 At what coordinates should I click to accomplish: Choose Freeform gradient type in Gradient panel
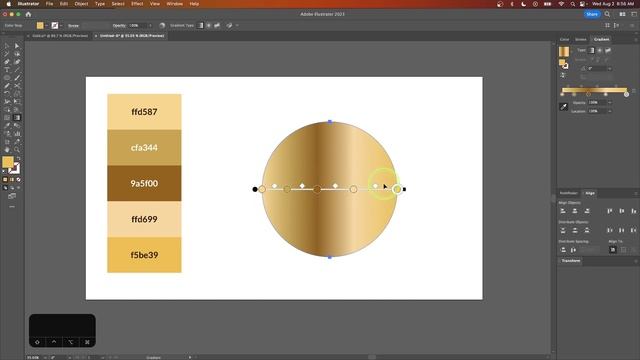608,51
